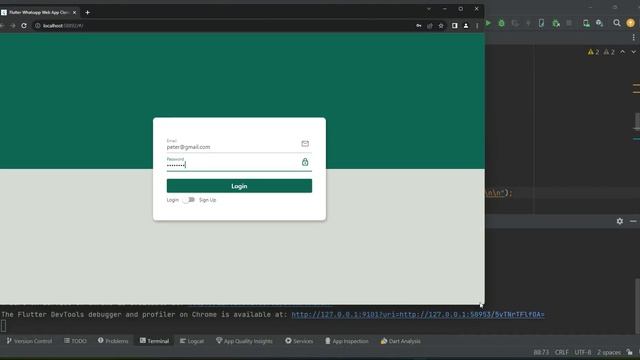Go forward in the Chrome browser
The height and width of the screenshot is (360, 640).
(13, 26)
